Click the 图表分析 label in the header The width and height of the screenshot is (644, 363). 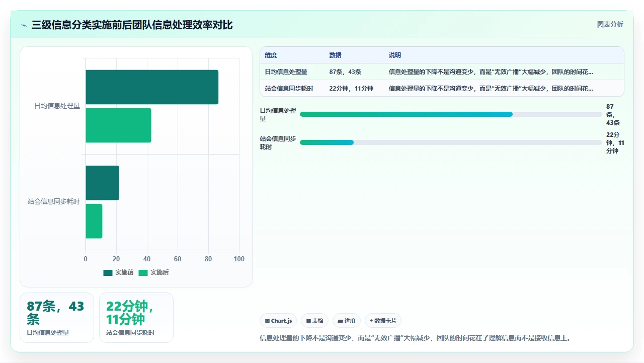click(x=610, y=24)
